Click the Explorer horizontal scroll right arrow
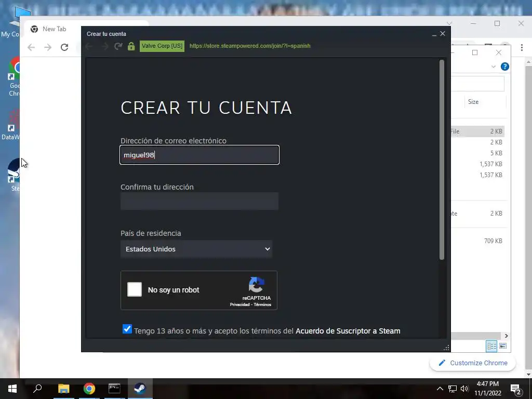532x399 pixels. coord(506,336)
